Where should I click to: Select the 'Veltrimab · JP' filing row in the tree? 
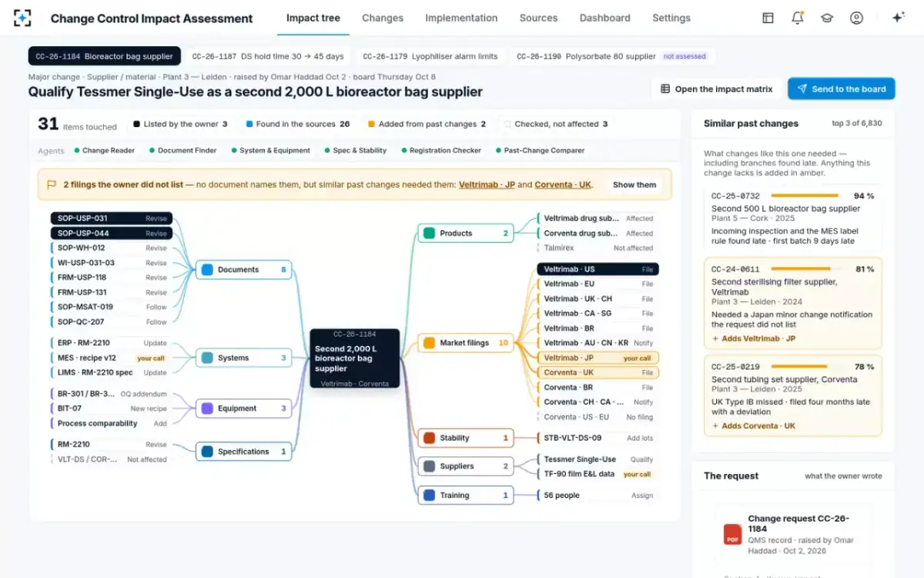[x=598, y=358]
